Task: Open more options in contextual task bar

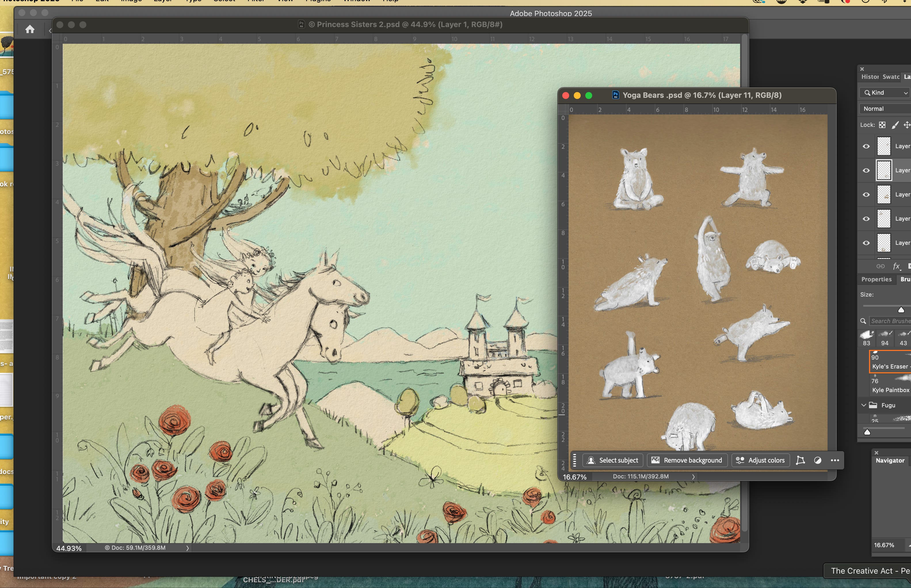Action: pos(835,460)
